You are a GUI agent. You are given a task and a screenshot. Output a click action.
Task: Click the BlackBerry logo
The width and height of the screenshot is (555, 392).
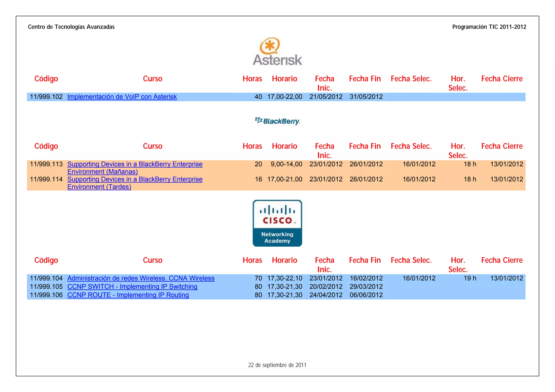(277, 121)
